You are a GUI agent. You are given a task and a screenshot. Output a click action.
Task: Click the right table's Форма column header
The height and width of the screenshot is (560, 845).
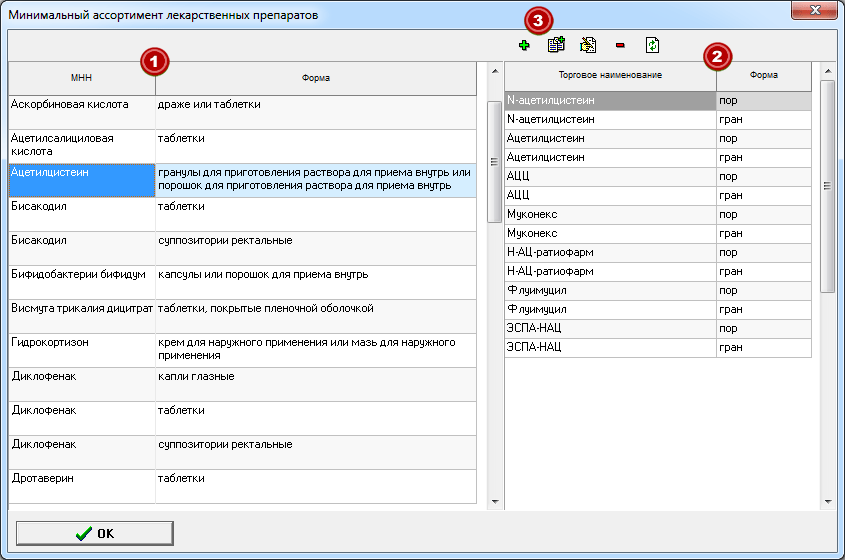[x=764, y=75]
